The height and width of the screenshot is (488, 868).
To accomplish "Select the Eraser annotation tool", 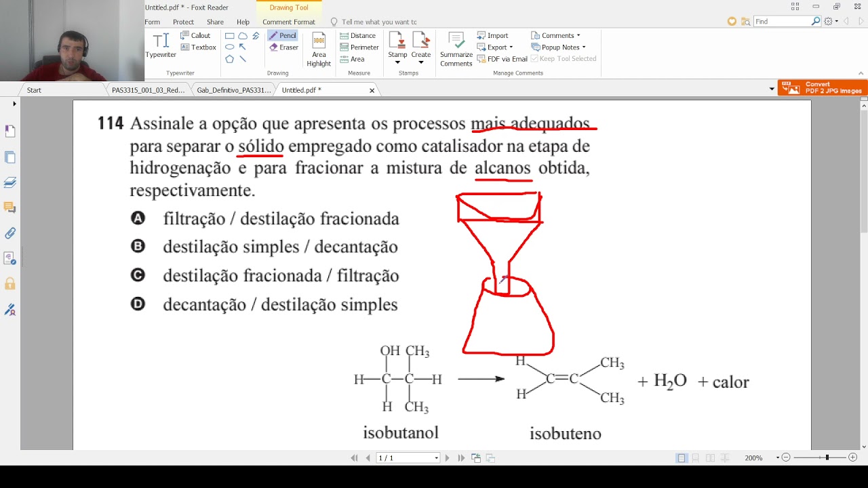I will point(282,47).
